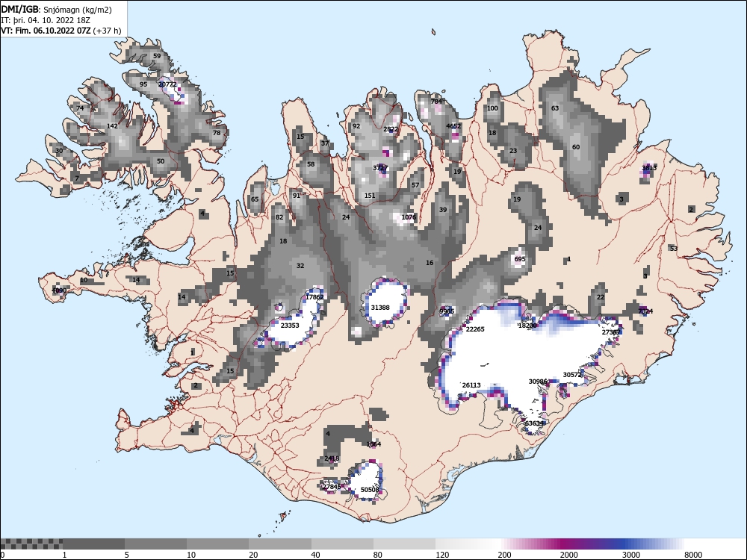
Task: Click the 2418 value label
Action: 332,458
